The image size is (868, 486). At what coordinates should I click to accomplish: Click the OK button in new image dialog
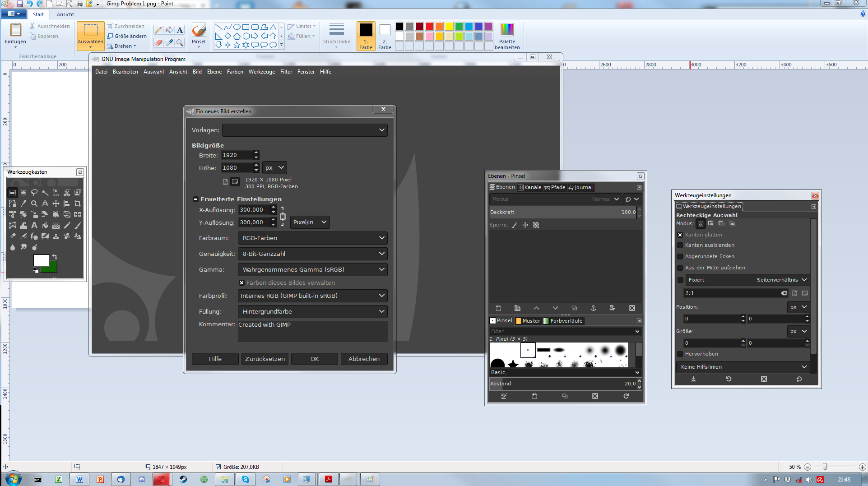tap(315, 359)
